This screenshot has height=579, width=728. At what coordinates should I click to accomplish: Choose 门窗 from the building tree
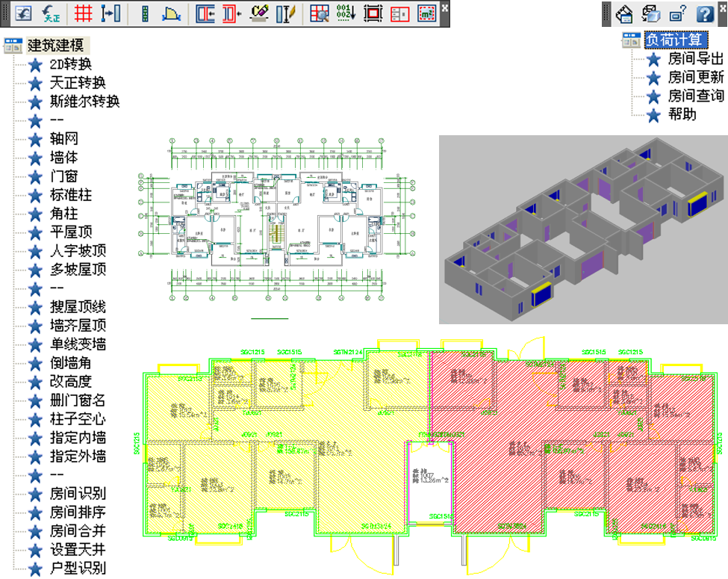pos(63,176)
